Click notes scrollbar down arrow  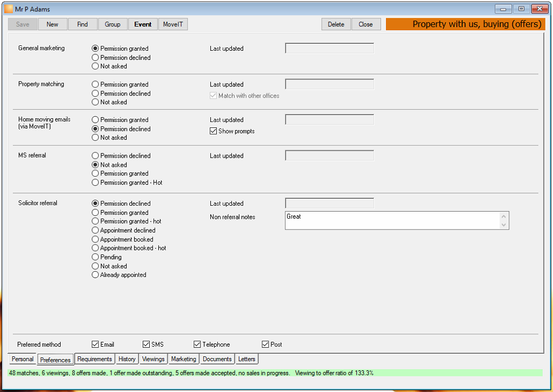pyautogui.click(x=504, y=225)
